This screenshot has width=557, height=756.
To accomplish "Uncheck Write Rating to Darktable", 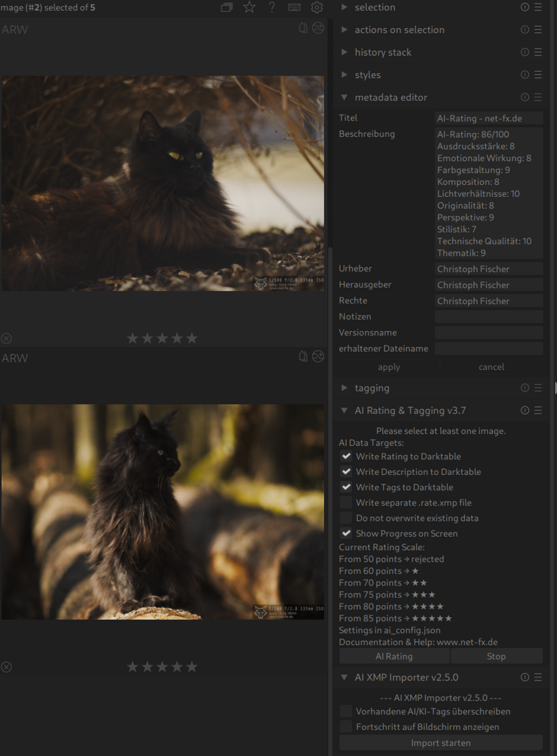I will click(346, 457).
